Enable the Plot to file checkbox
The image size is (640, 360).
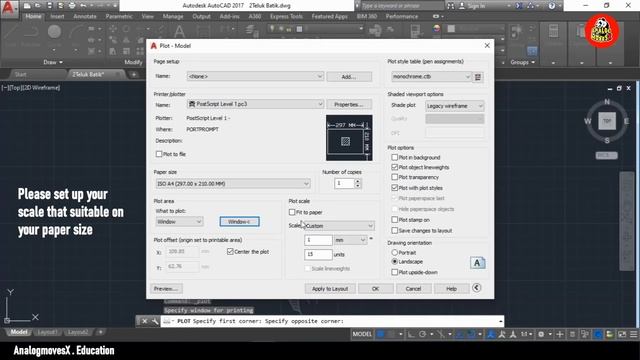159,154
